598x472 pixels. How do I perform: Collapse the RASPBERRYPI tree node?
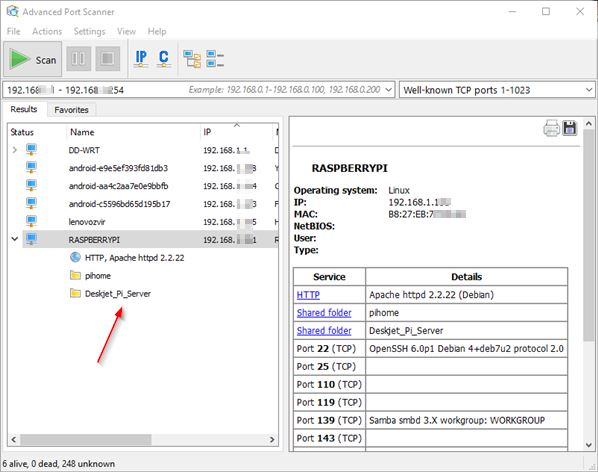pos(15,239)
